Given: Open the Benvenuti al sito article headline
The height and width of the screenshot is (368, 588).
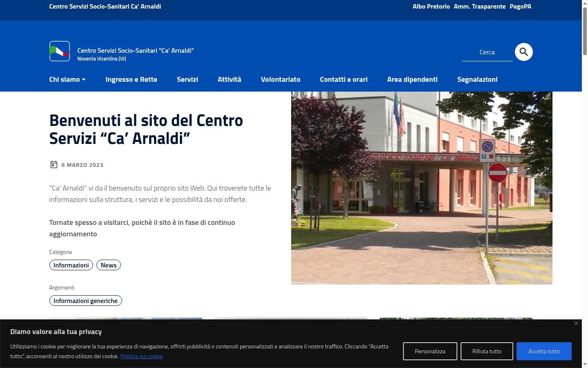Looking at the screenshot, I should tap(146, 129).
